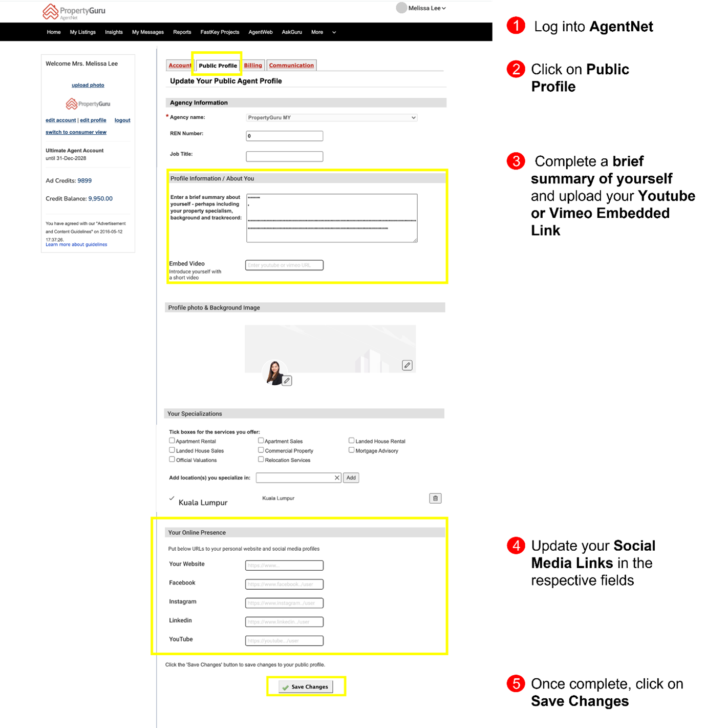Click the Job Title input field
The height and width of the screenshot is (728, 706).
[285, 156]
